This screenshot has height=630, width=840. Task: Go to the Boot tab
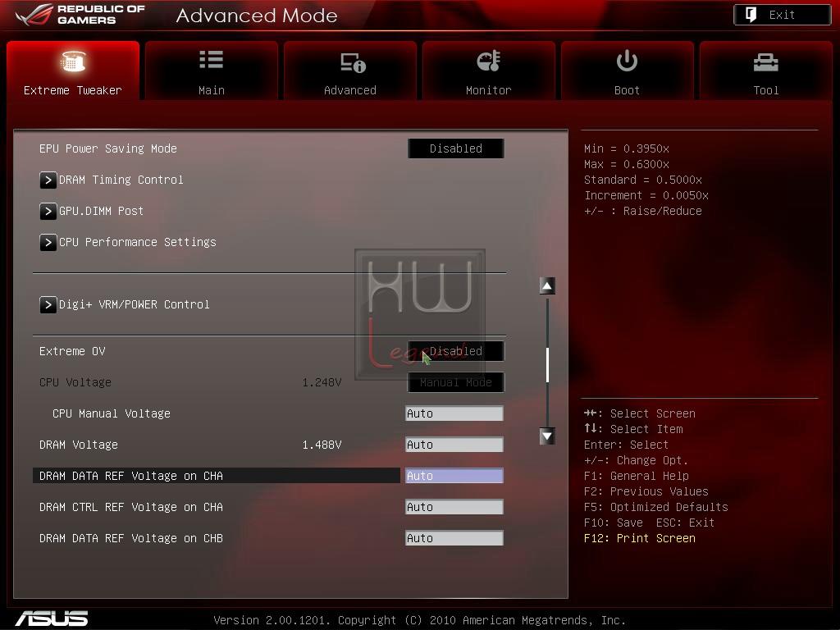pos(627,71)
